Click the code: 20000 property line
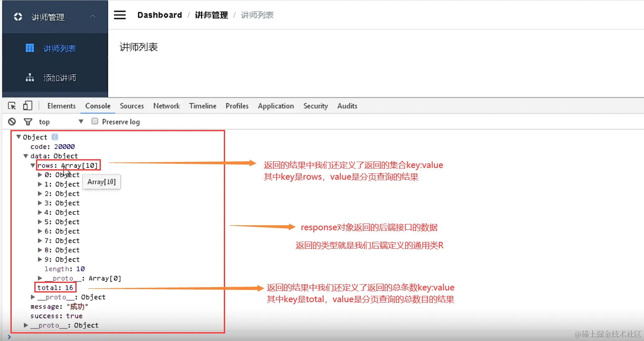Image resolution: width=644 pixels, height=341 pixels. (53, 147)
